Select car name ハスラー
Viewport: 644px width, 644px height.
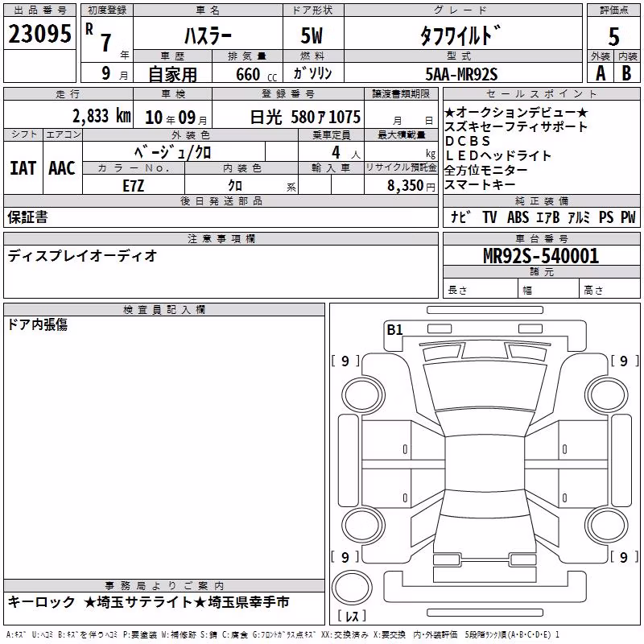tap(208, 35)
